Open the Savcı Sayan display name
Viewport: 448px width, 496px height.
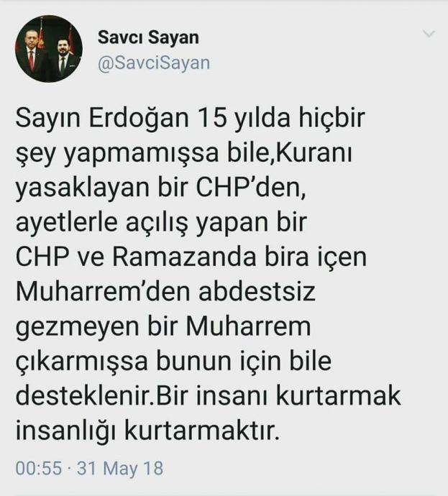coord(148,37)
